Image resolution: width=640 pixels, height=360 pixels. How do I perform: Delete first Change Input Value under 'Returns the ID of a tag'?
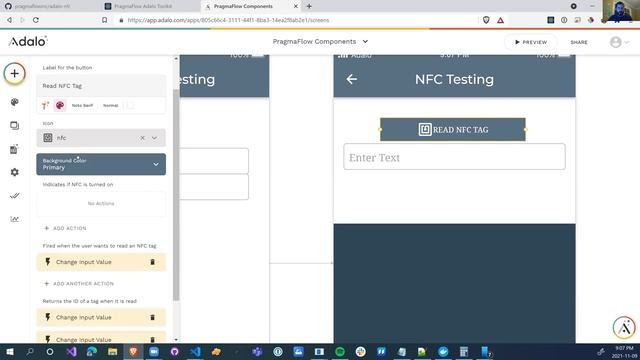coord(153,318)
